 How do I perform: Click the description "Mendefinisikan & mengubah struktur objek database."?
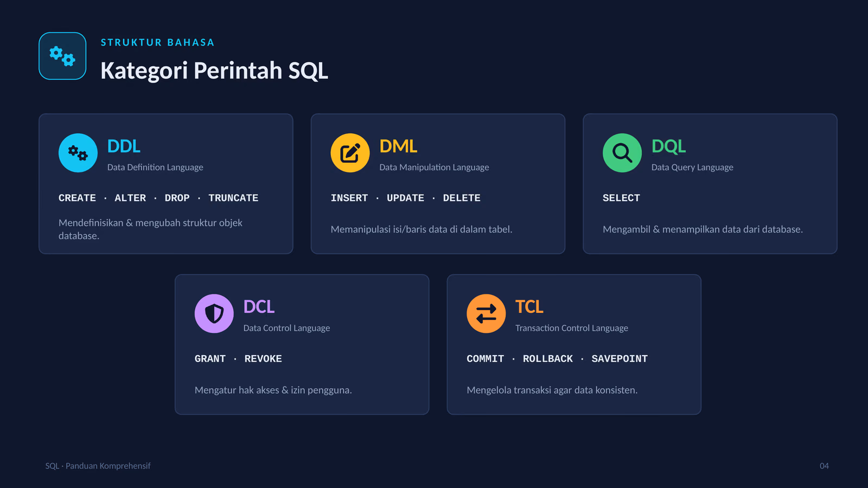tap(150, 229)
